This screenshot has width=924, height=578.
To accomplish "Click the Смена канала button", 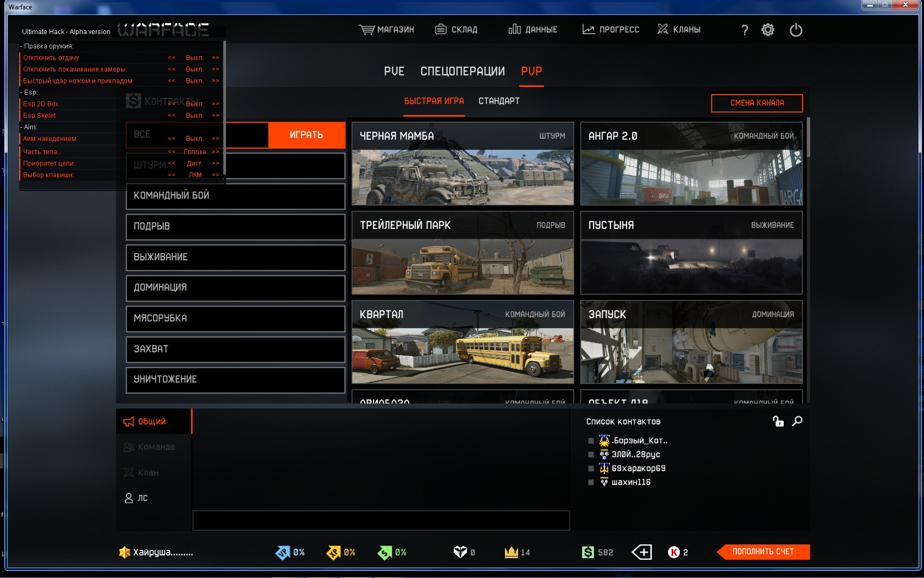I will click(x=757, y=103).
